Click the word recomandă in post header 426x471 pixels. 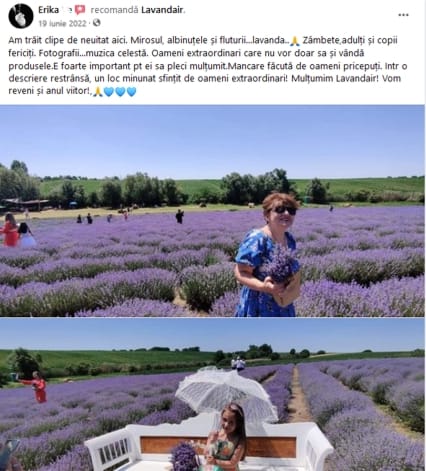[114, 10]
